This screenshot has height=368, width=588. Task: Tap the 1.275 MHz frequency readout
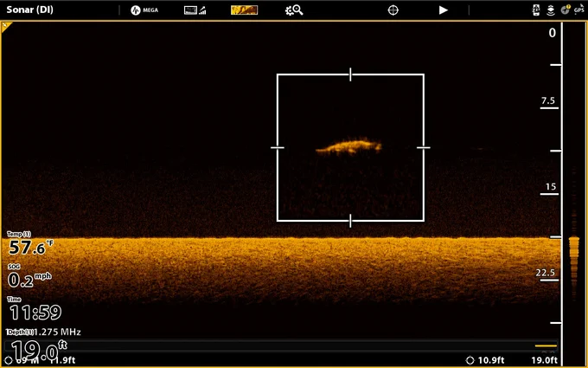(x=57, y=332)
